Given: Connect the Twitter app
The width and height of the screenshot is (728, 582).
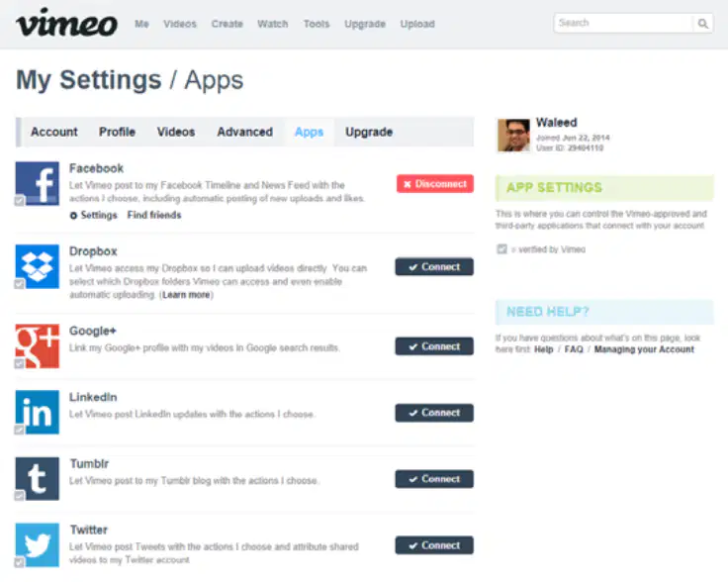Looking at the screenshot, I should pos(434,545).
